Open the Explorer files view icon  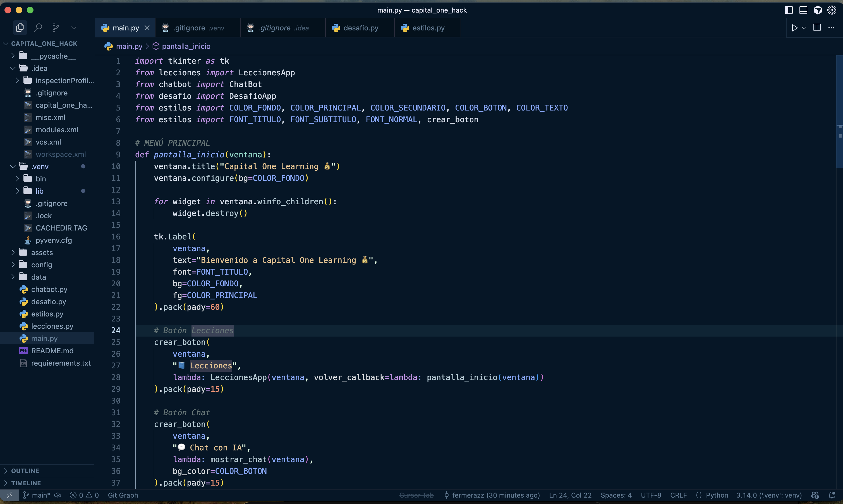(x=20, y=28)
